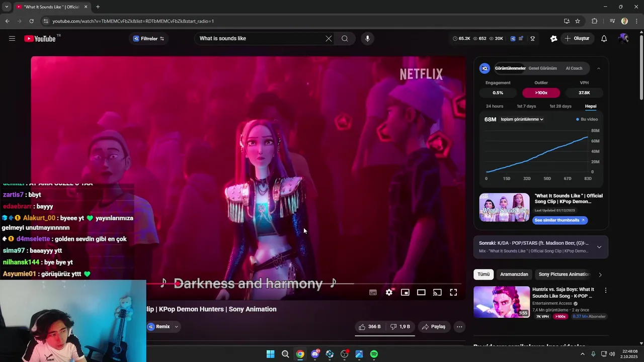This screenshot has width=644, height=362.
Task: Open a new Chrome tab
Action: (98, 7)
